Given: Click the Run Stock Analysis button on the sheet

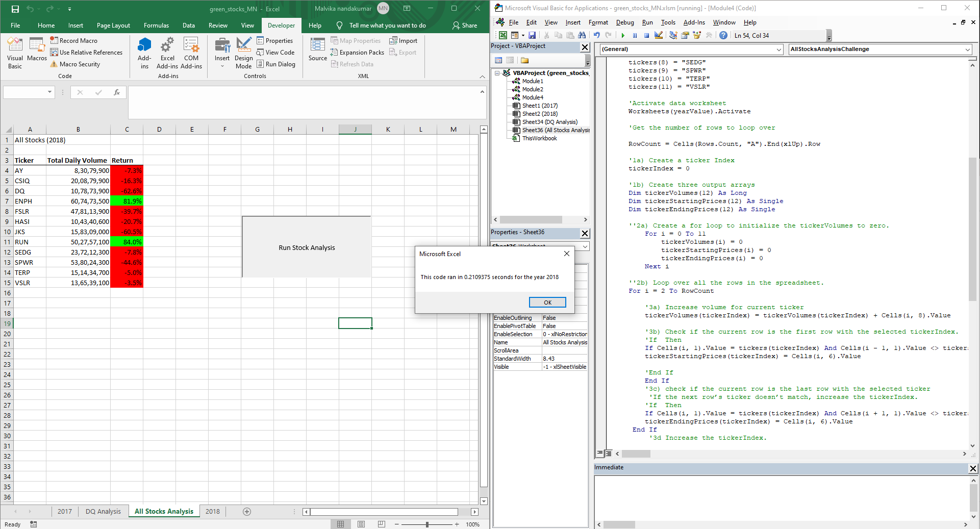Looking at the screenshot, I should 307,247.
